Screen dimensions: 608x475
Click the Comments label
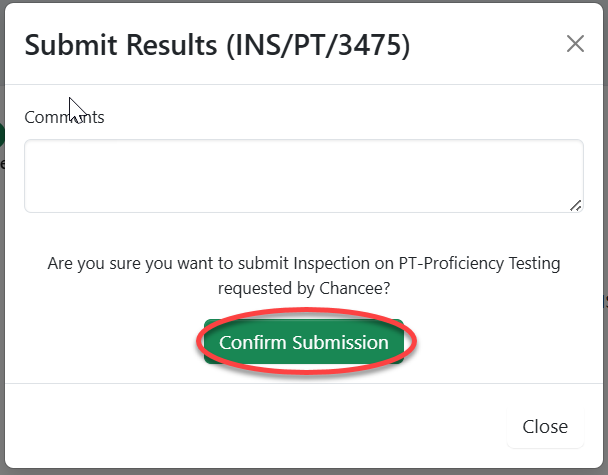pyautogui.click(x=64, y=117)
